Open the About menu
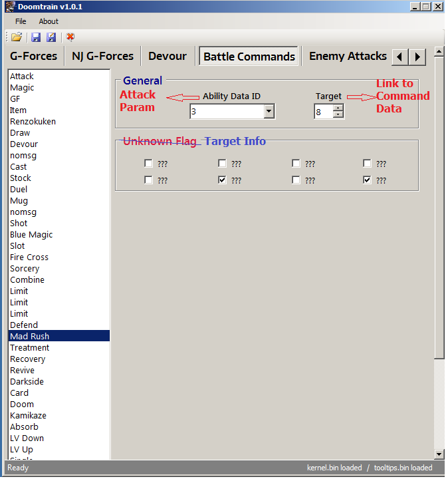 coord(49,21)
